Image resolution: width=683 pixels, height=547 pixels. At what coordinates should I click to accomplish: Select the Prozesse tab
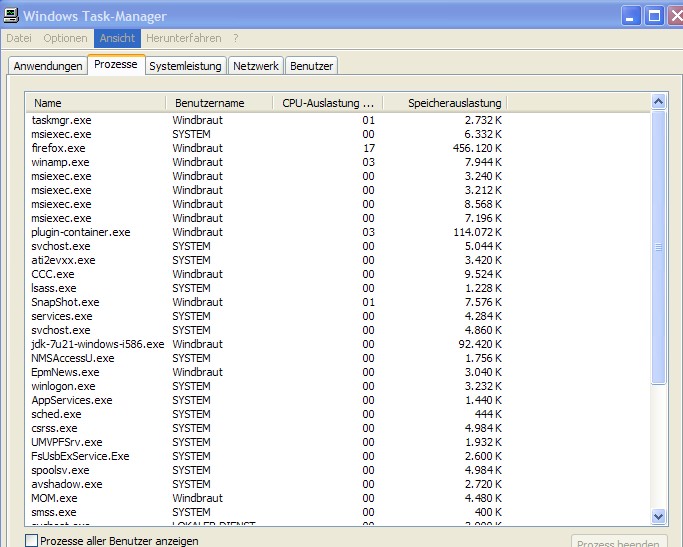pos(116,64)
